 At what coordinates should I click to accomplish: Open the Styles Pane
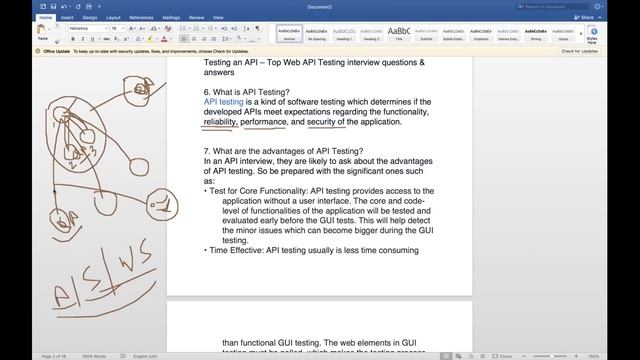pyautogui.click(x=593, y=34)
